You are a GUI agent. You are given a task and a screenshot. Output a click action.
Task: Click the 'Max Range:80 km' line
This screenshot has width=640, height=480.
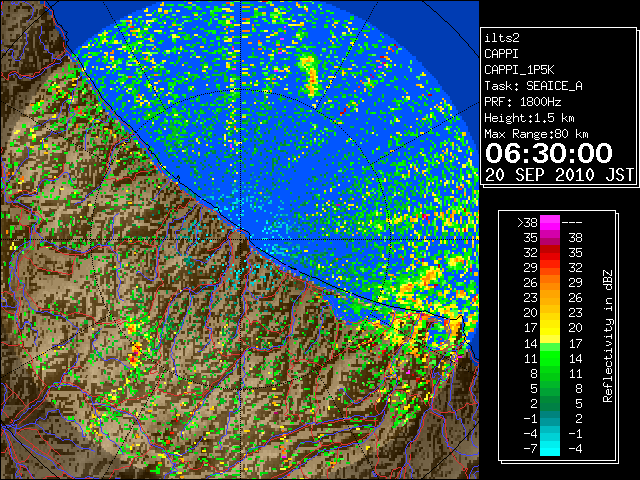pos(536,134)
